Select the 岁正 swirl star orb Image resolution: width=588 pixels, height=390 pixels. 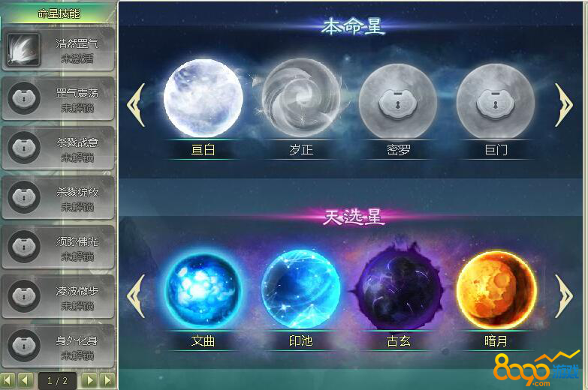300,97
